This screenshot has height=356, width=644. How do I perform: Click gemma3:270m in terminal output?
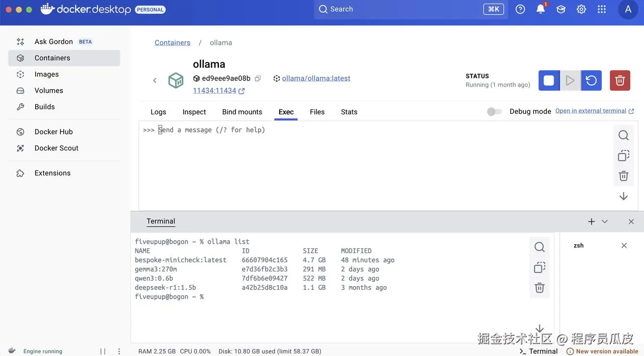pyautogui.click(x=156, y=269)
